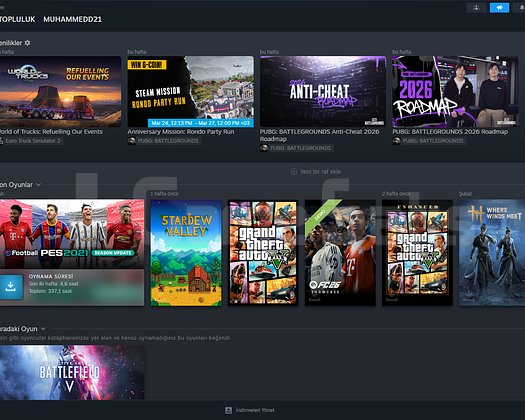This screenshot has height=420, width=525.
Task: Click 'PUBG: BATTLEGROUNDS 2026 Roadmap' title
Action: [450, 132]
